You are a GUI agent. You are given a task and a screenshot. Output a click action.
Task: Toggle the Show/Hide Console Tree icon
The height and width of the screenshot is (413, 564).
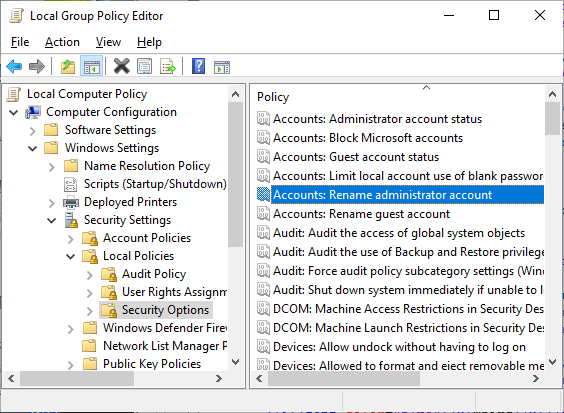click(x=91, y=66)
